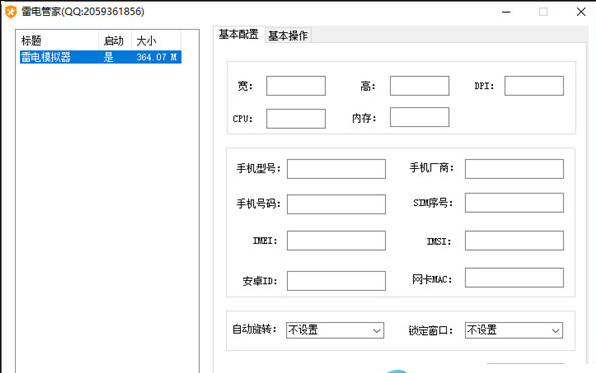Focus the CPU input field

click(296, 119)
